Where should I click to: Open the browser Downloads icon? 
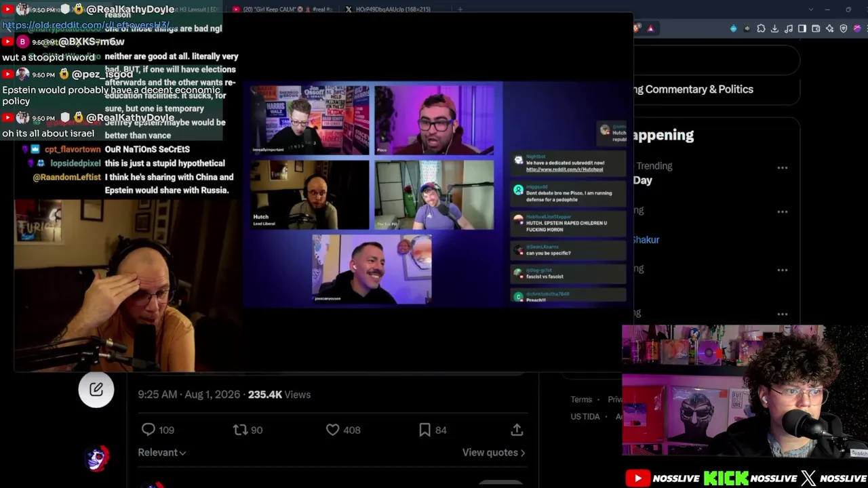coord(774,28)
